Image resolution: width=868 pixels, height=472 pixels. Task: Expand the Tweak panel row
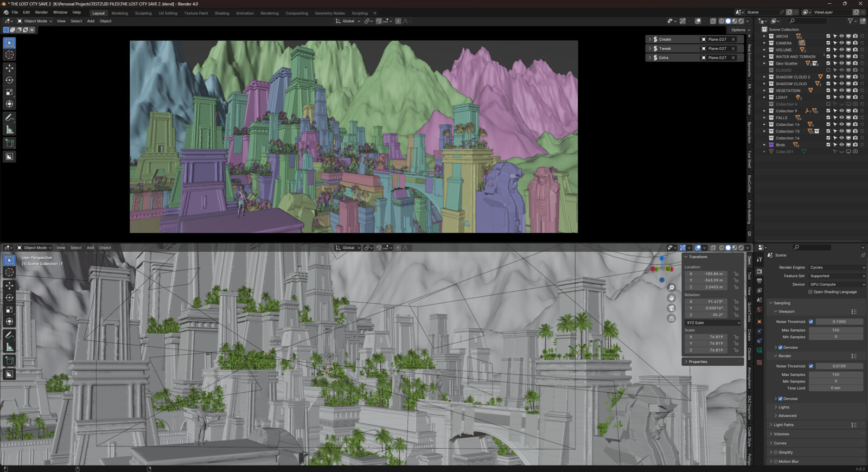pyautogui.click(x=649, y=48)
